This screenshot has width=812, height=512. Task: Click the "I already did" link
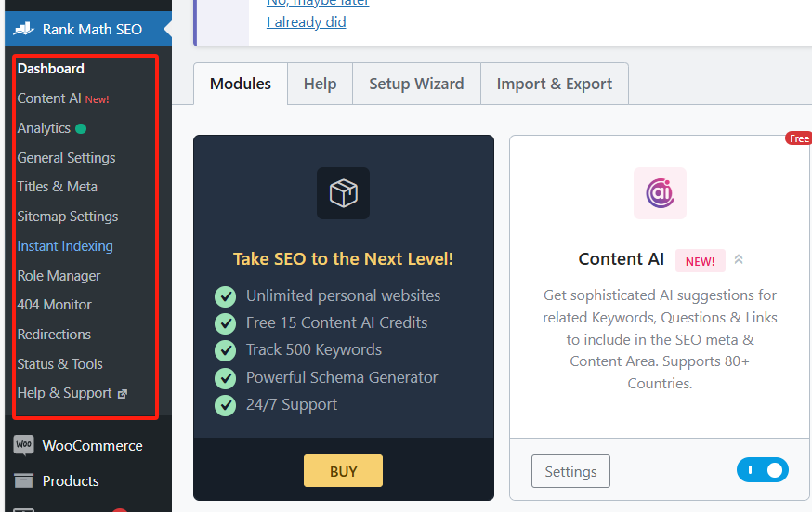click(306, 21)
